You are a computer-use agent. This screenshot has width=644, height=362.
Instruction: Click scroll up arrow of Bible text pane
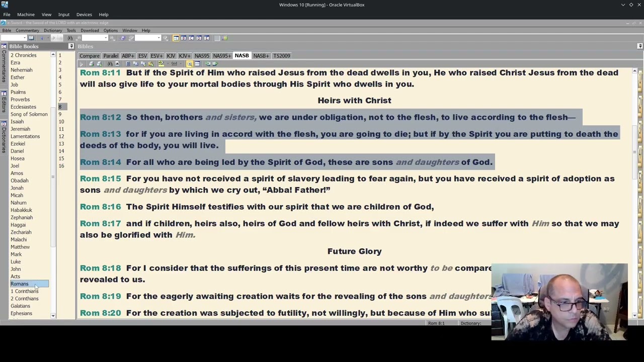tap(634, 71)
